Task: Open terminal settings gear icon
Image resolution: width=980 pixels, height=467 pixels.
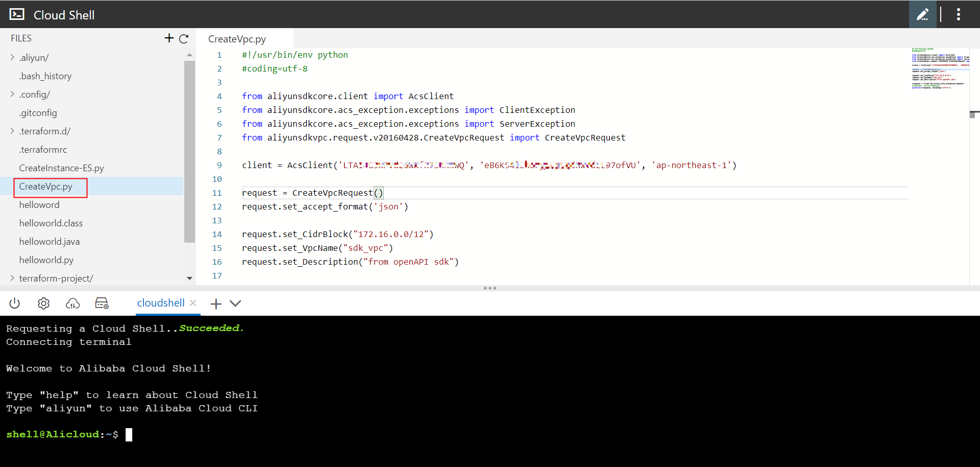Action: coord(43,303)
